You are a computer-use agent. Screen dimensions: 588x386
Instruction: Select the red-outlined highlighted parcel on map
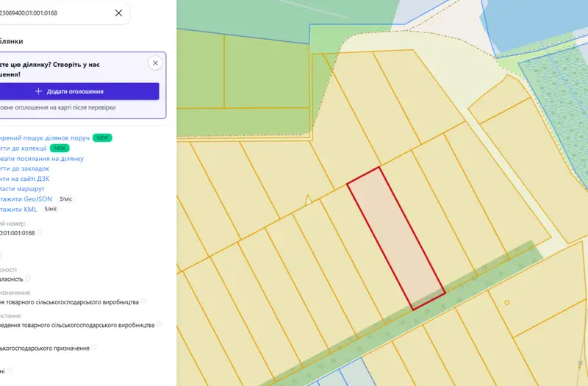(396, 238)
